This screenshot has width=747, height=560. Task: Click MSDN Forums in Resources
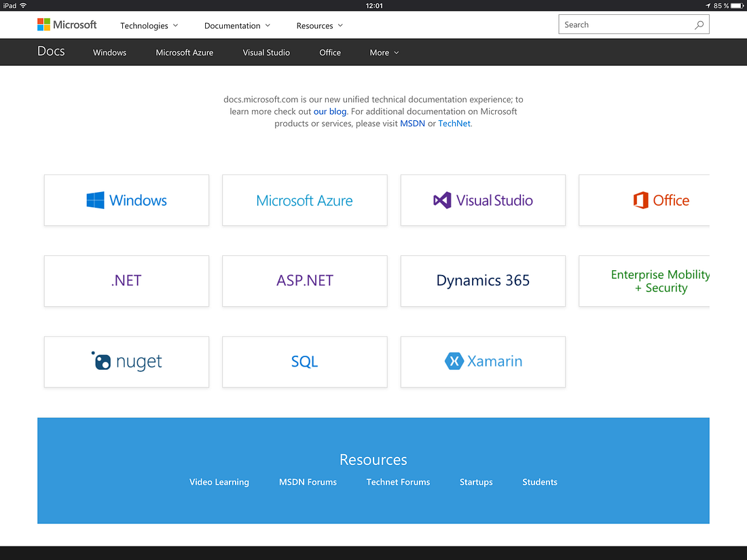[x=308, y=482]
